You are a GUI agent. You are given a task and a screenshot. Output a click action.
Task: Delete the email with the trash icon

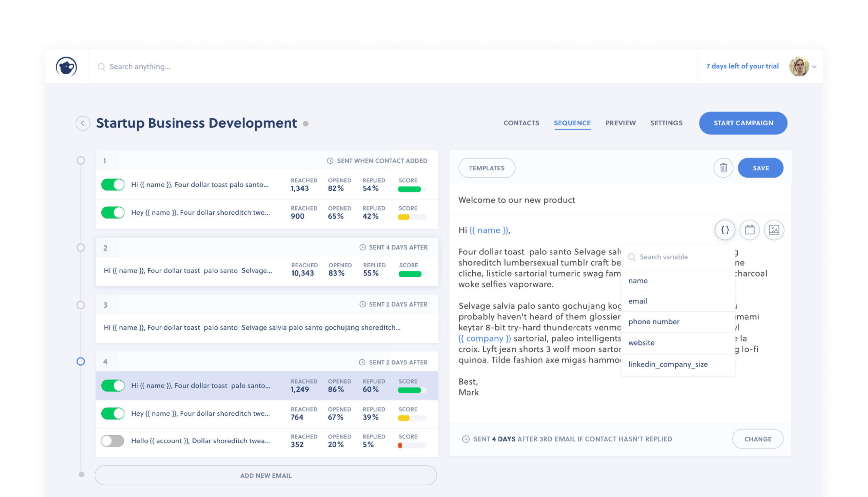coord(723,168)
